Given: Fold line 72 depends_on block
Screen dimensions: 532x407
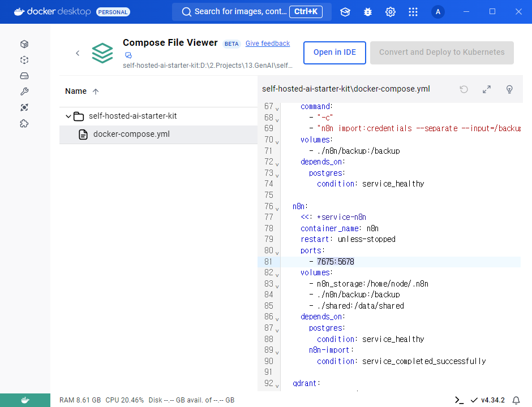Looking at the screenshot, I should [277, 164].
